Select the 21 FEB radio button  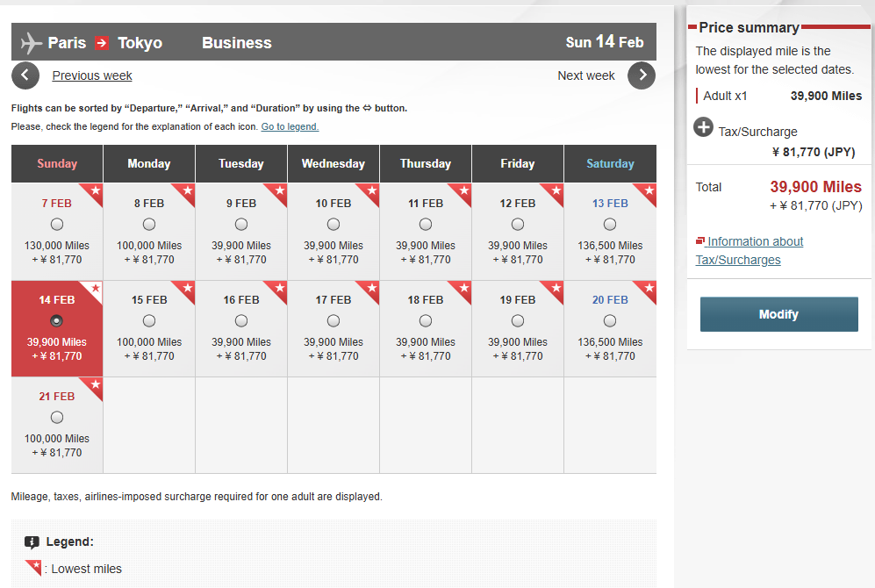click(x=57, y=417)
